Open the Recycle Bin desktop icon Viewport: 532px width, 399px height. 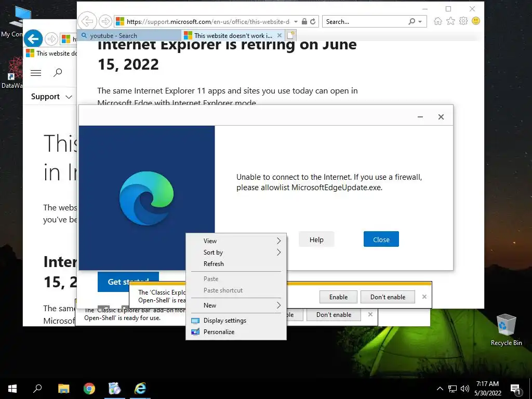pos(506,329)
